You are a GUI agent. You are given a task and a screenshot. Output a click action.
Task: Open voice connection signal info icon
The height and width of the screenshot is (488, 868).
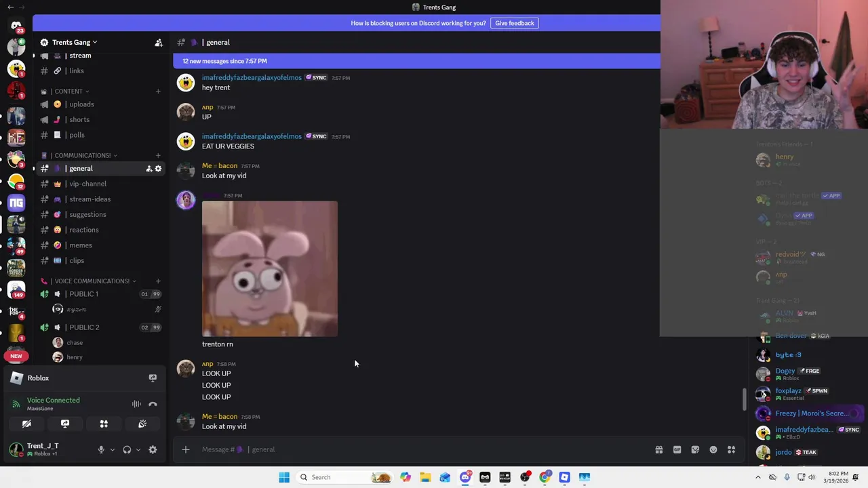[16, 404]
